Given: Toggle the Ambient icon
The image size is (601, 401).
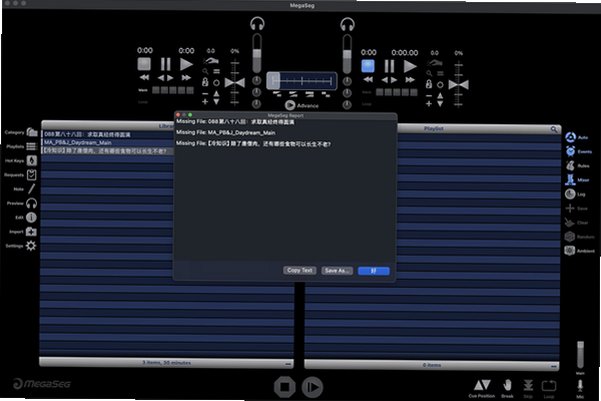Looking at the screenshot, I should 570,251.
